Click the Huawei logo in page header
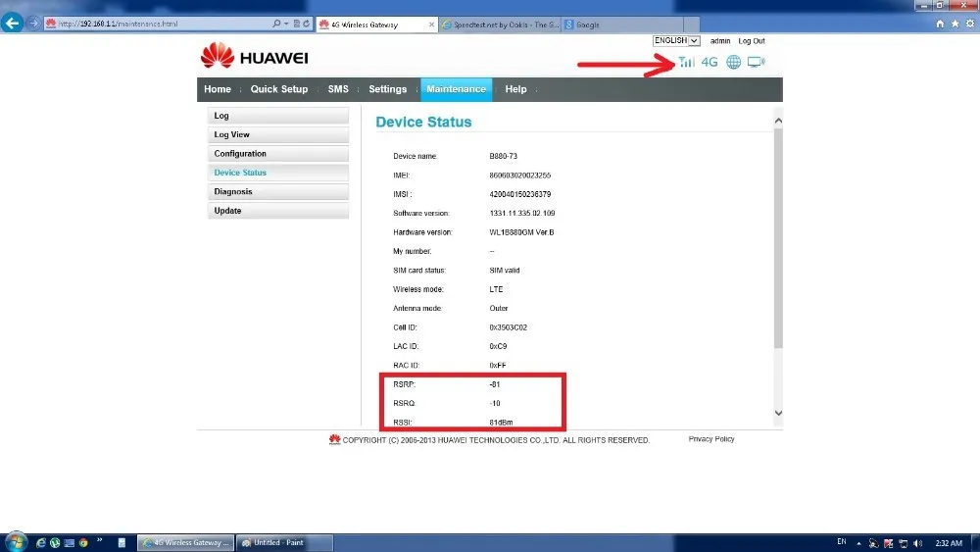Viewport: 980px width, 552px height. 255,56
